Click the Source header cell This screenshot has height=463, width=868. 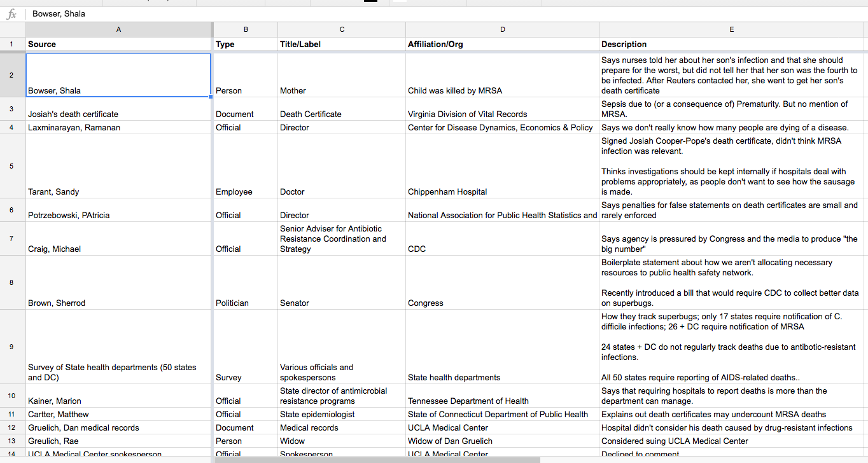coord(119,45)
